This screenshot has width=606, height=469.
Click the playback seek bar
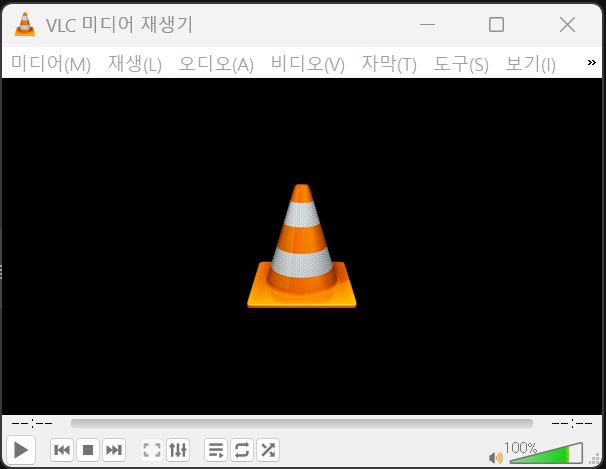point(302,423)
